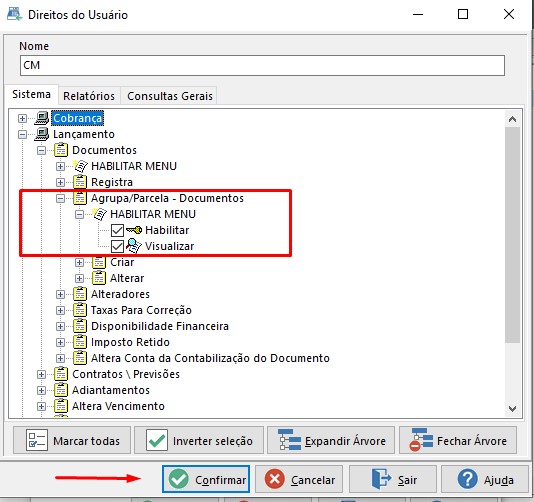Click the clipboard icon next to Adiantamentos
This screenshot has width=534, height=502.
click(x=61, y=390)
